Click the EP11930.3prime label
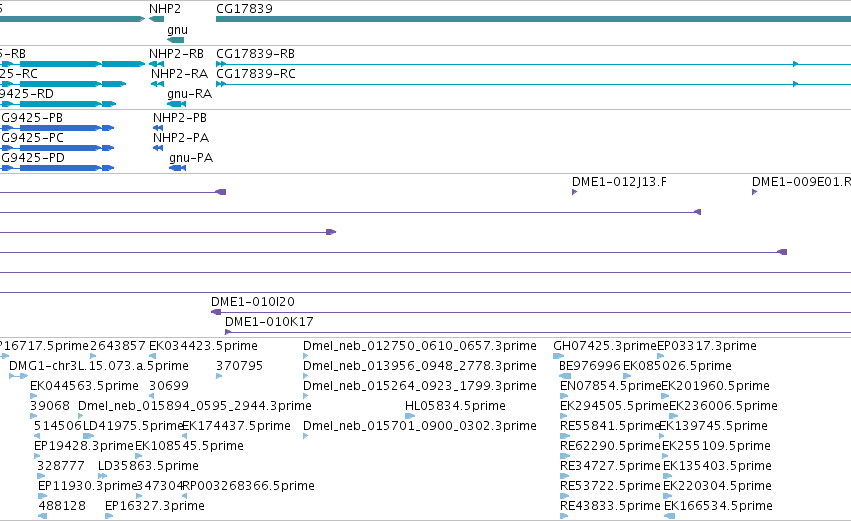This screenshot has height=521, width=851. pos(87,486)
